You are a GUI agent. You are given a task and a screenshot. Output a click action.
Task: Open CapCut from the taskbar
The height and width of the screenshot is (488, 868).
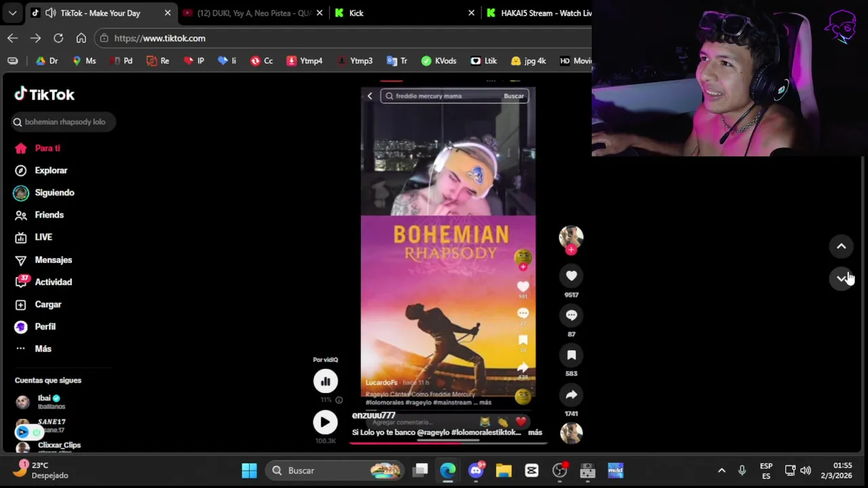click(532, 470)
